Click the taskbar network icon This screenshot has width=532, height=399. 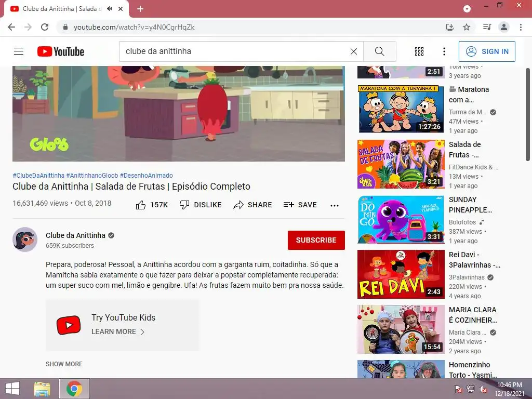pyautogui.click(x=471, y=389)
